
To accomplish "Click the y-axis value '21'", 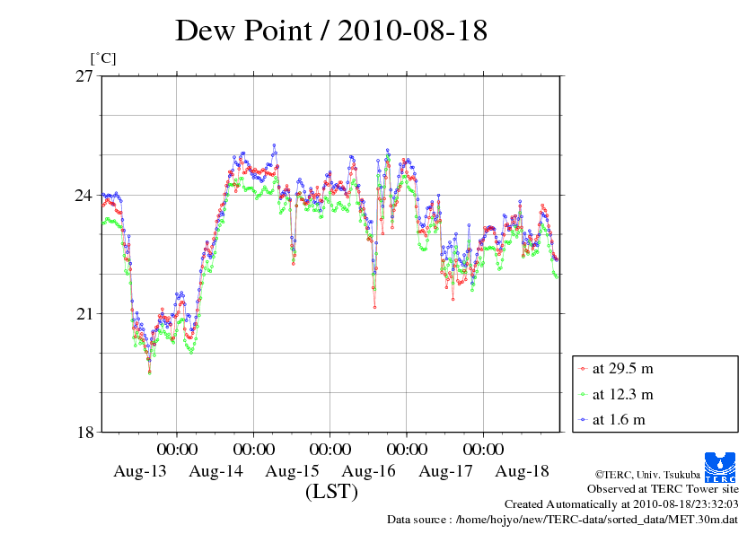I will 84,314.
